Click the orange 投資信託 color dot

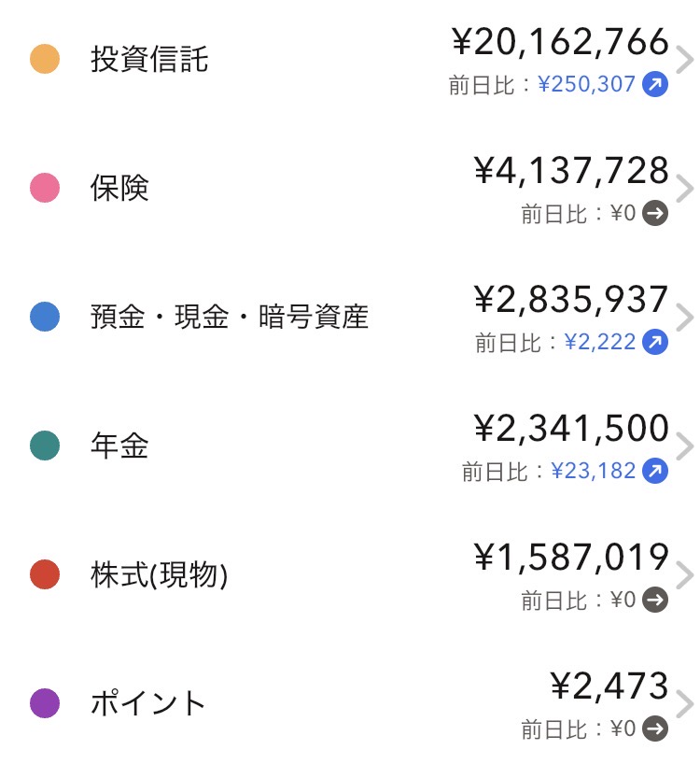click(45, 60)
